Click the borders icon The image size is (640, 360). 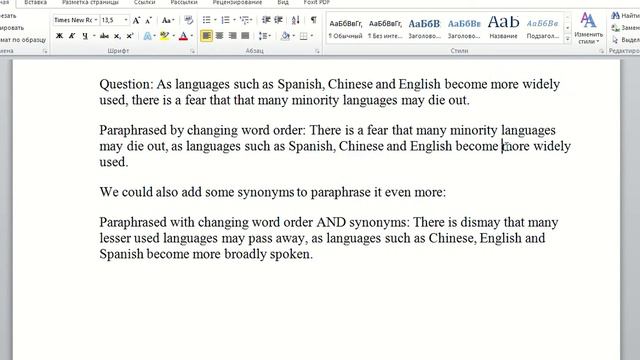click(x=304, y=36)
